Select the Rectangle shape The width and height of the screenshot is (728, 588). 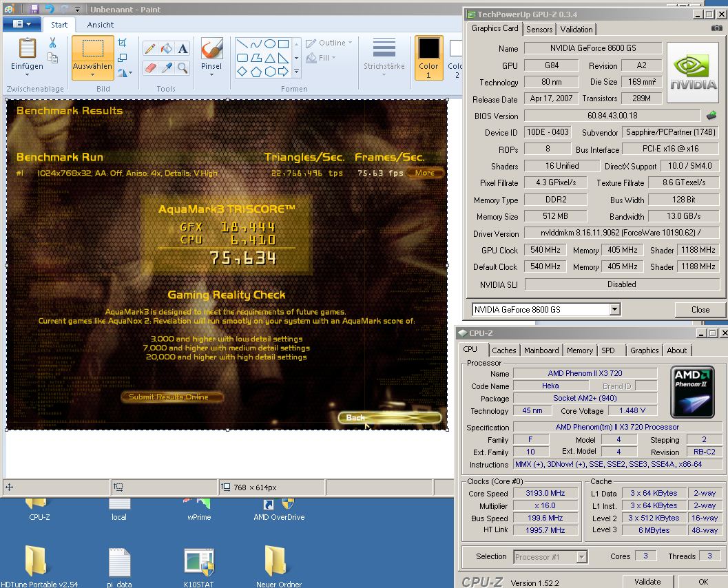pos(283,44)
